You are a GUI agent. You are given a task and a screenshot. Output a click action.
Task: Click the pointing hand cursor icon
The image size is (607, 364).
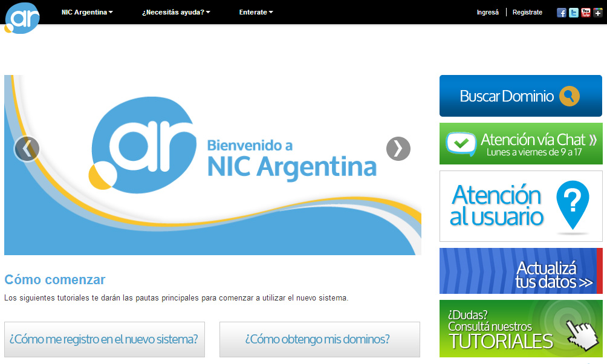[583, 335]
